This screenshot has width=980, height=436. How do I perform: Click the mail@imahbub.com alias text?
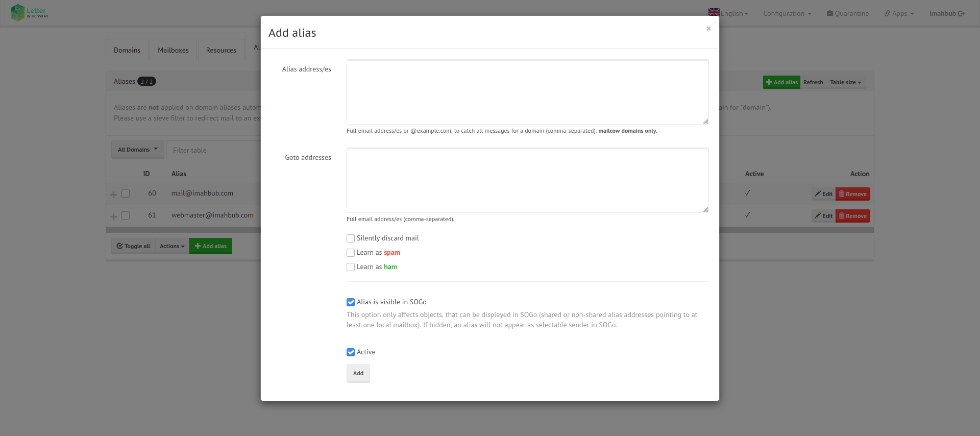click(202, 193)
